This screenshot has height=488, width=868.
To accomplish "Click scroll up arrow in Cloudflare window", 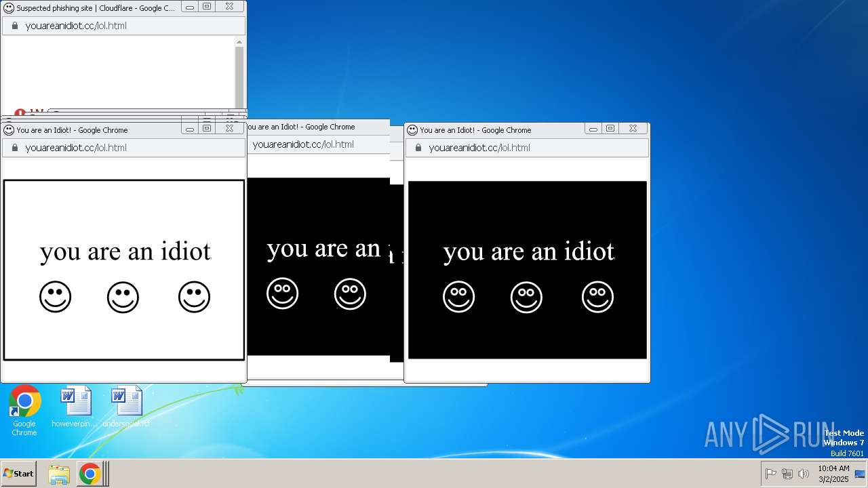I will 239,42.
